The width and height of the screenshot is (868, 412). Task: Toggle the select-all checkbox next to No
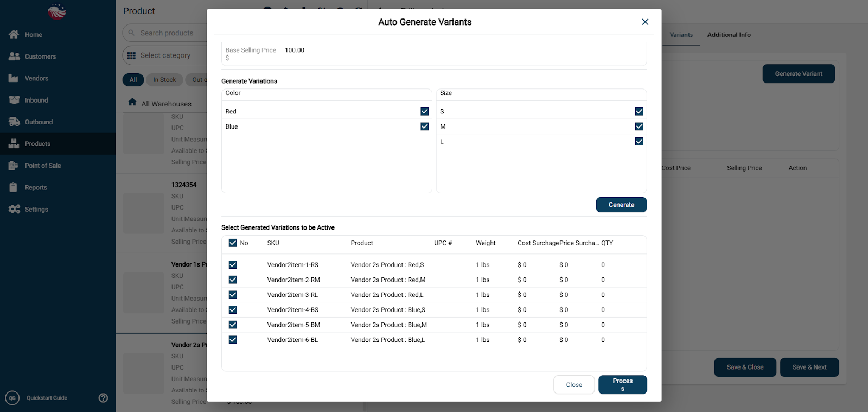233,243
